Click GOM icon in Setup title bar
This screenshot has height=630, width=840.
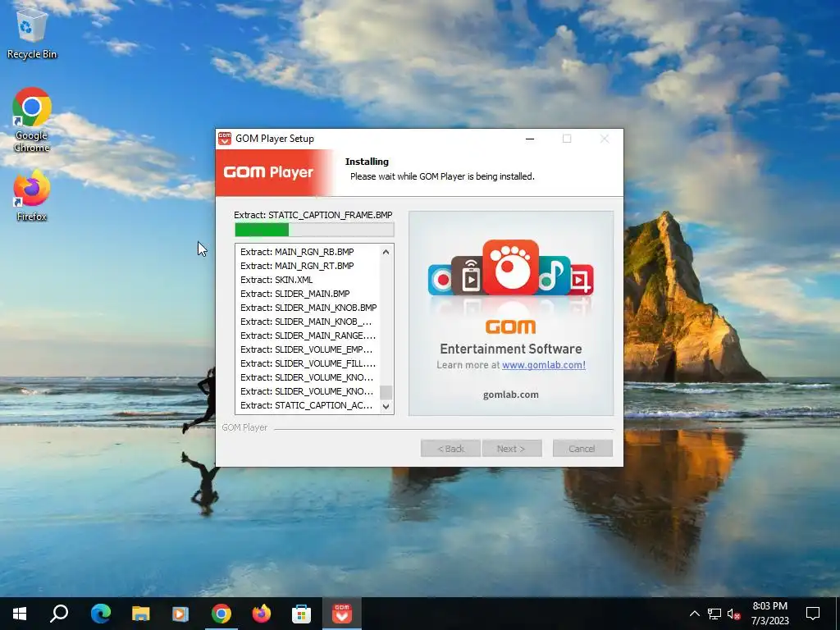225,139
